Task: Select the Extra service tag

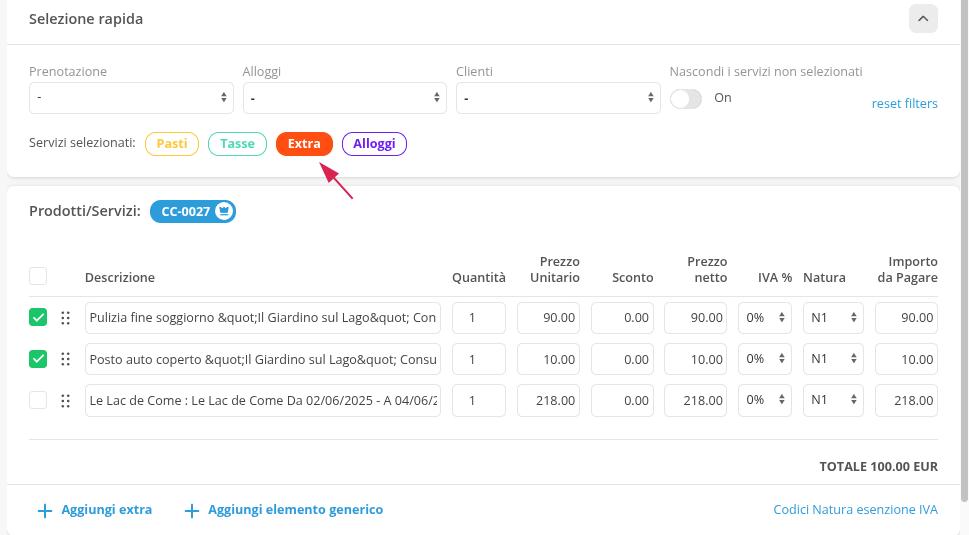Action: [x=304, y=144]
